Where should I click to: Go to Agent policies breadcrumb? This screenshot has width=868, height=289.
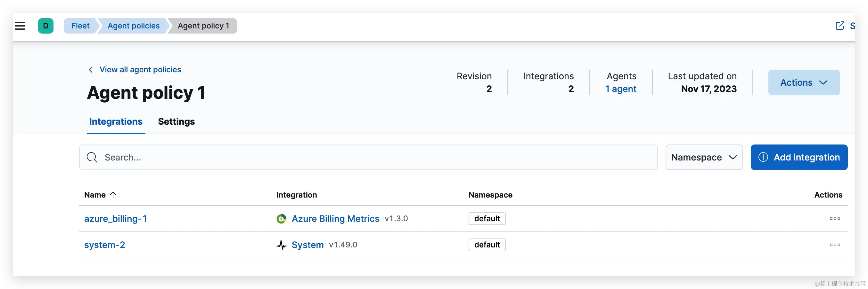134,26
